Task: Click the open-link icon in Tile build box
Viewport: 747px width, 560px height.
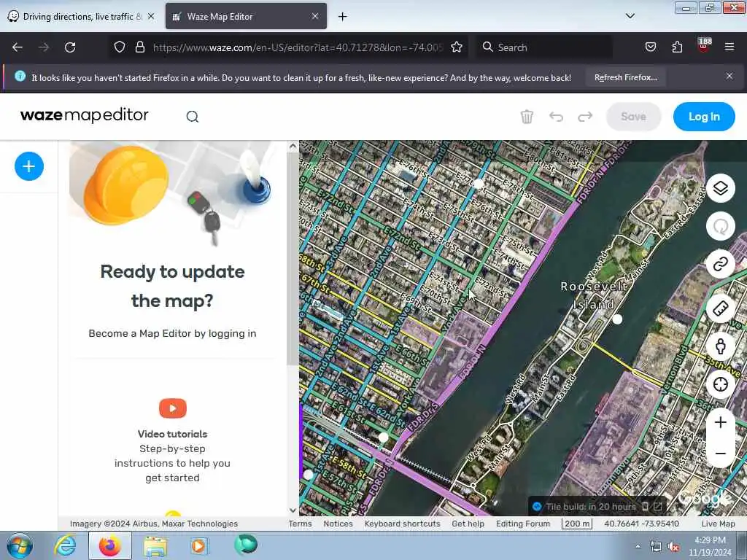Action: pos(657,507)
